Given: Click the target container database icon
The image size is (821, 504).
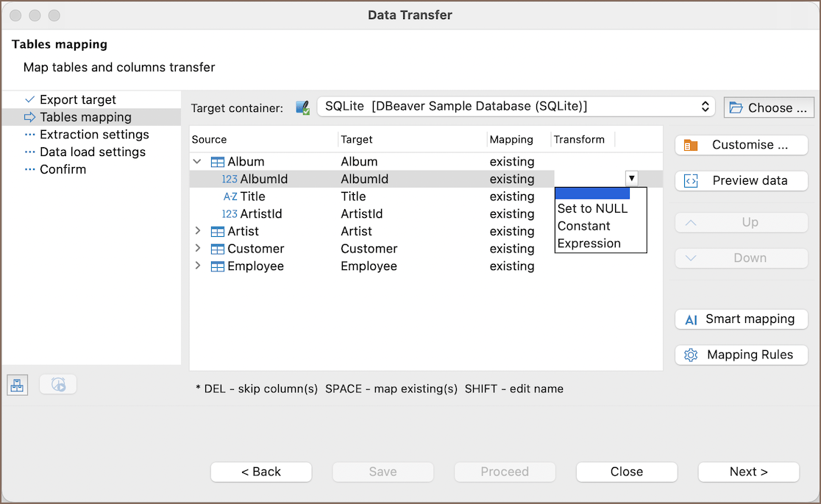Looking at the screenshot, I should (302, 107).
